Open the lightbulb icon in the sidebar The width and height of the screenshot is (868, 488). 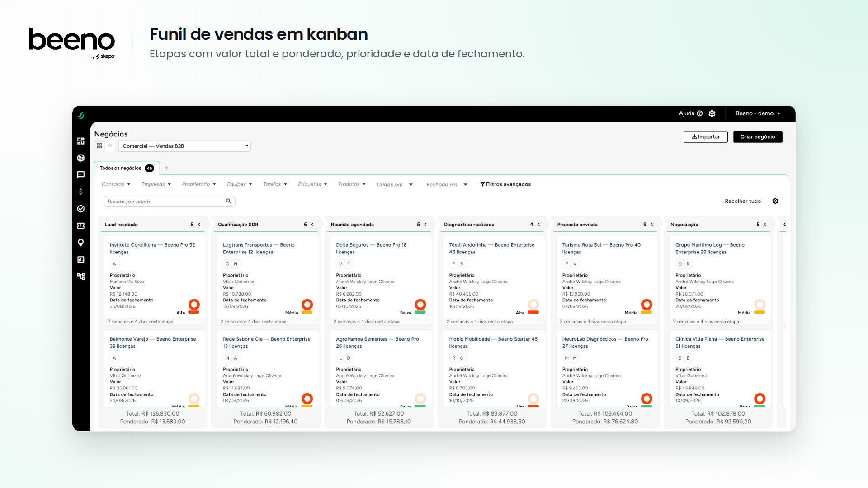coord(81,243)
